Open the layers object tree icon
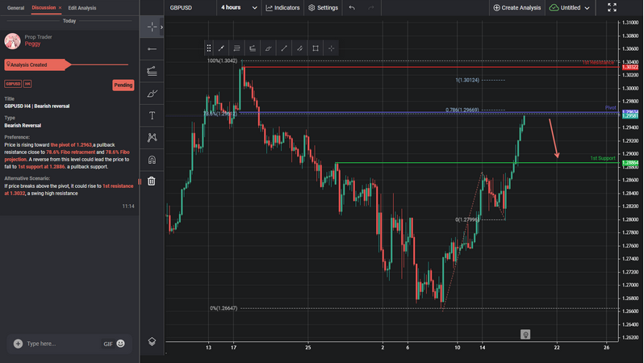The width and height of the screenshot is (644, 363). coord(152,342)
